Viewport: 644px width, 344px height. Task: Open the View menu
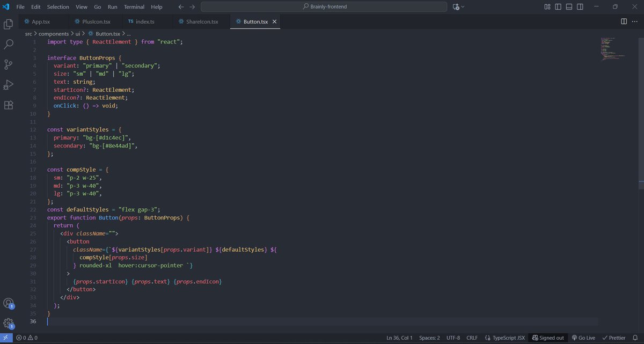[82, 7]
